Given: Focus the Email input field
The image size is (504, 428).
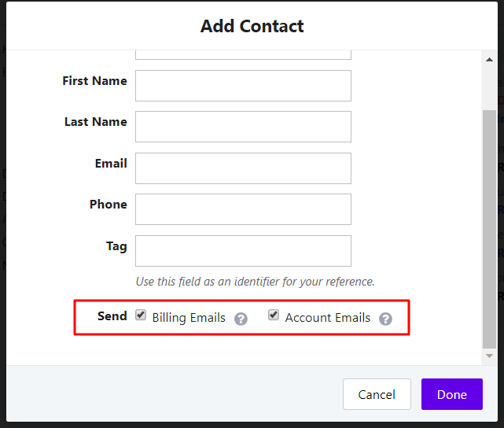Looking at the screenshot, I should (243, 168).
